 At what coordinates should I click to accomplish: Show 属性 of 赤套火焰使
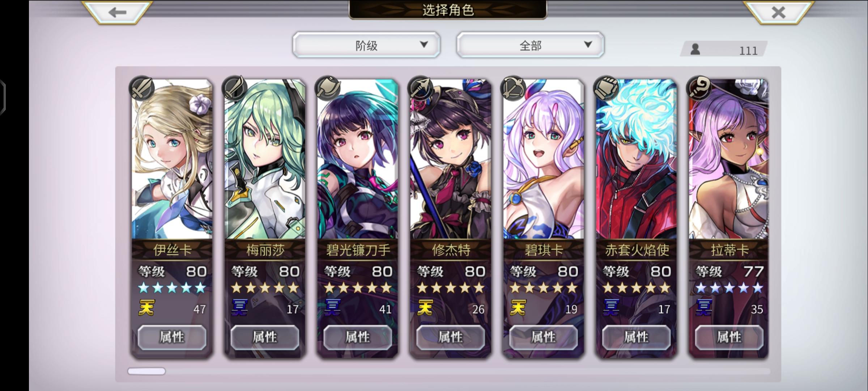pyautogui.click(x=637, y=337)
